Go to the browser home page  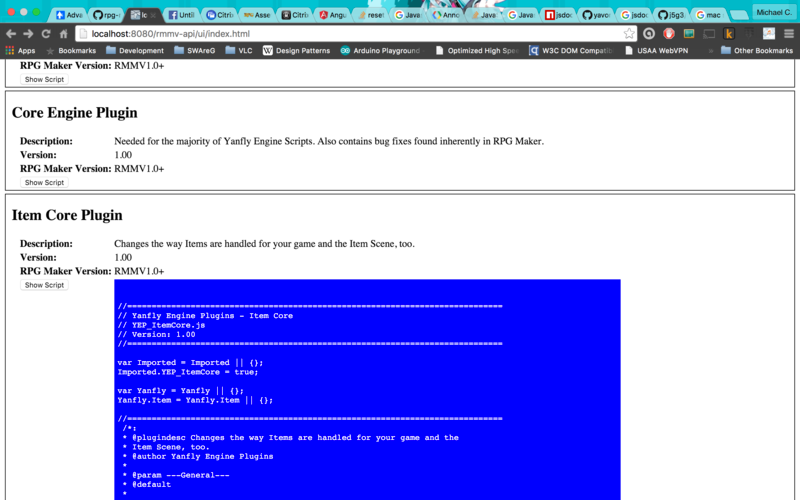(x=64, y=33)
